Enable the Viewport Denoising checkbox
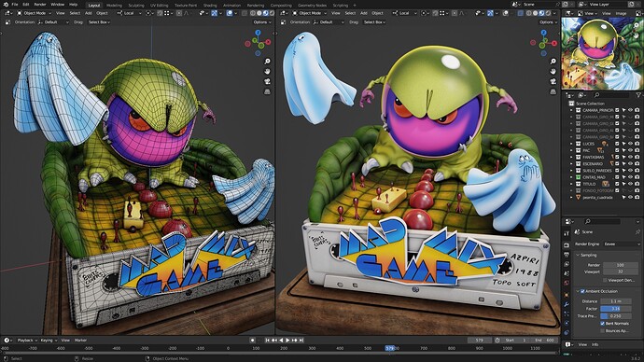The image size is (644, 362). point(605,280)
